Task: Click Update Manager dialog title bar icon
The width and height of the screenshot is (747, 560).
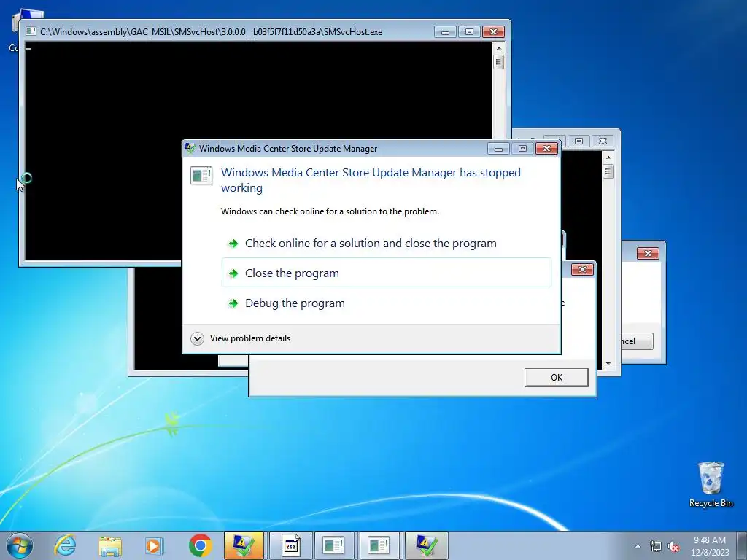Action: 190,148
